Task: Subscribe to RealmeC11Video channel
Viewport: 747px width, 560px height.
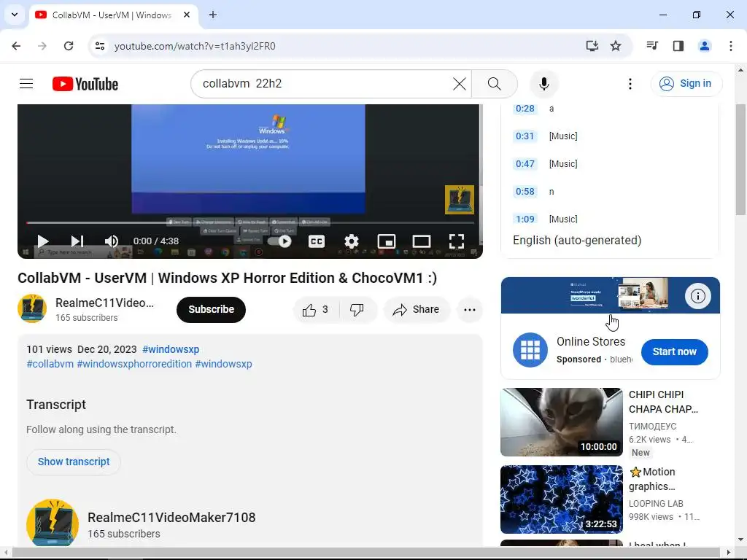Action: pyautogui.click(x=211, y=310)
